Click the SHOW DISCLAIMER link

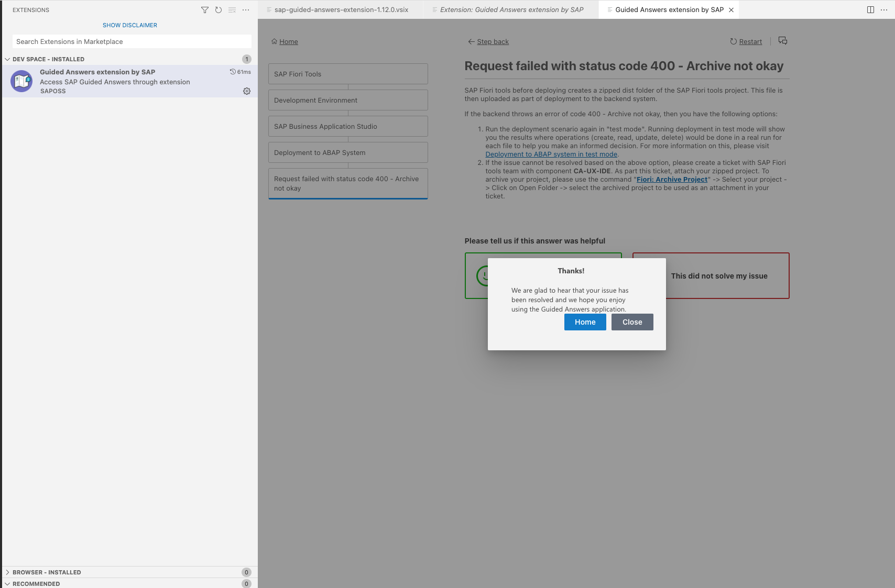click(x=129, y=25)
